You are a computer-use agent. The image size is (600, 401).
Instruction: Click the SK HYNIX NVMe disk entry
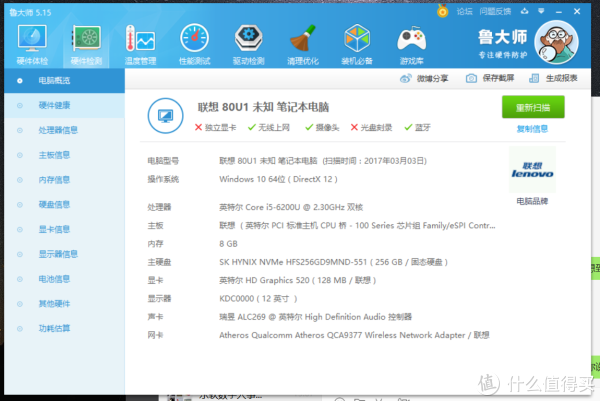coord(333,262)
